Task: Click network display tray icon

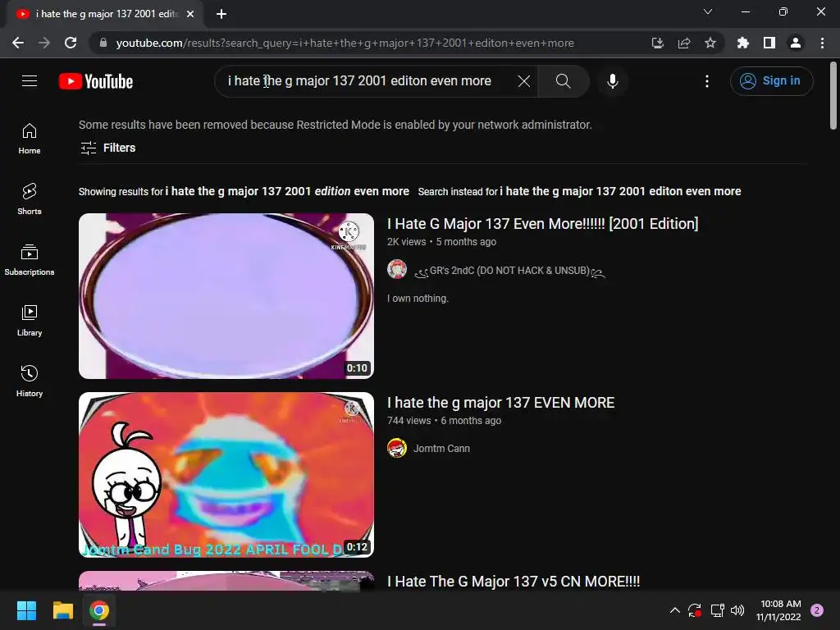Action: 717,610
